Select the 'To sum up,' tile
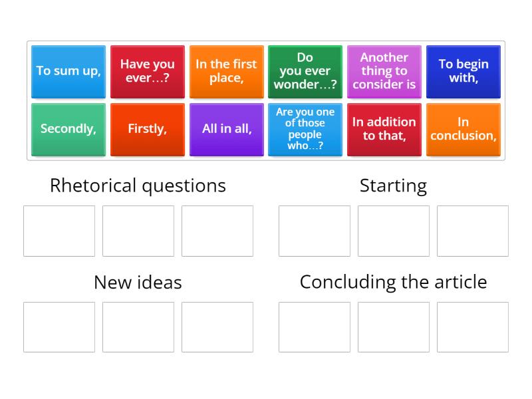The width and height of the screenshot is (532, 399). (x=68, y=71)
